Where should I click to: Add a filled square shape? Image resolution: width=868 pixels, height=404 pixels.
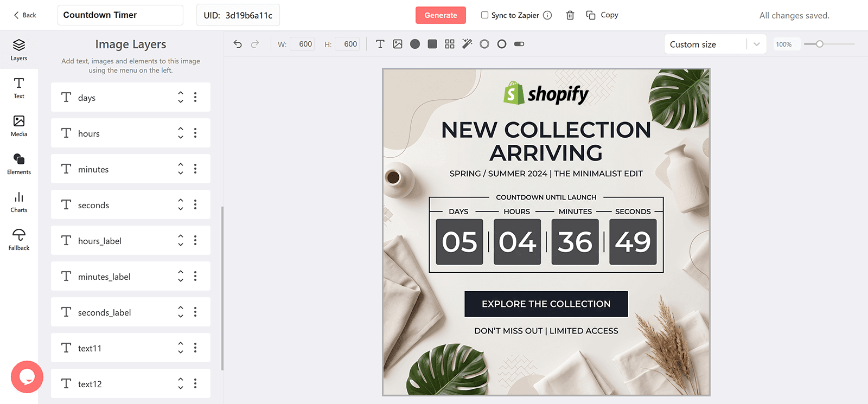click(x=432, y=44)
